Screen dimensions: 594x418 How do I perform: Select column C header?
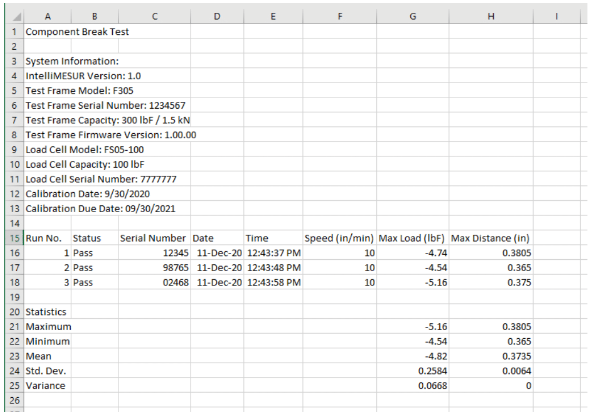point(155,16)
